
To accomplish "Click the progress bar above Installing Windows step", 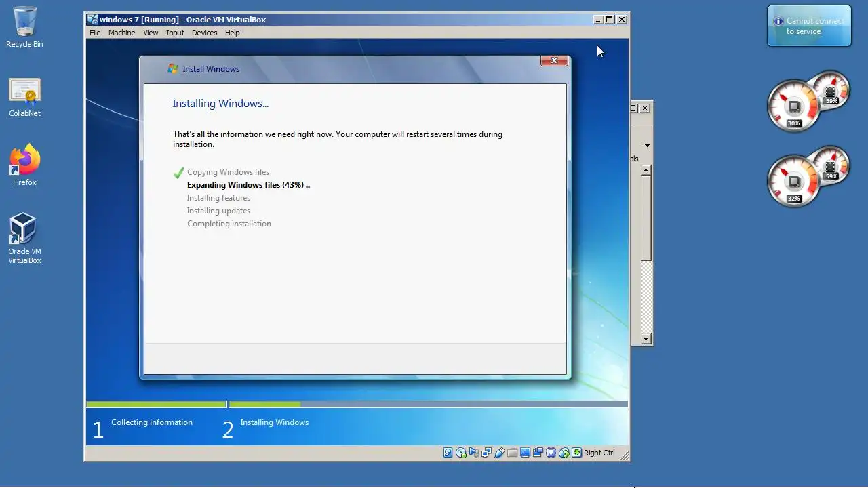I will [428, 404].
